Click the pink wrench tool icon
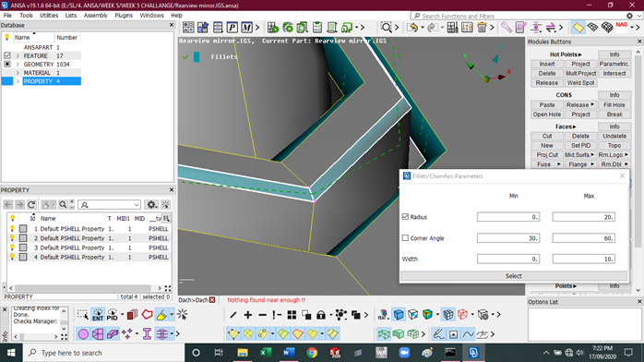This screenshot has height=362, width=644. click(507, 28)
